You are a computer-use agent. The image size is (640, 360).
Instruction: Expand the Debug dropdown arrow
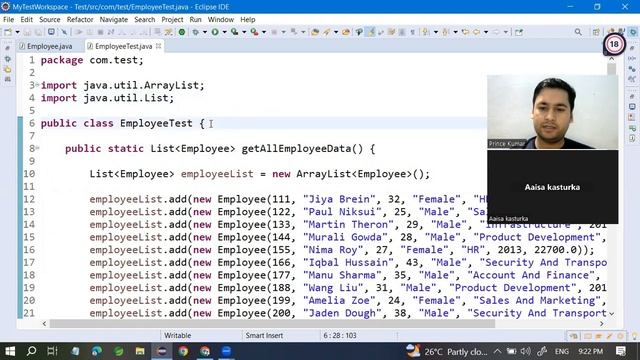coord(204,32)
